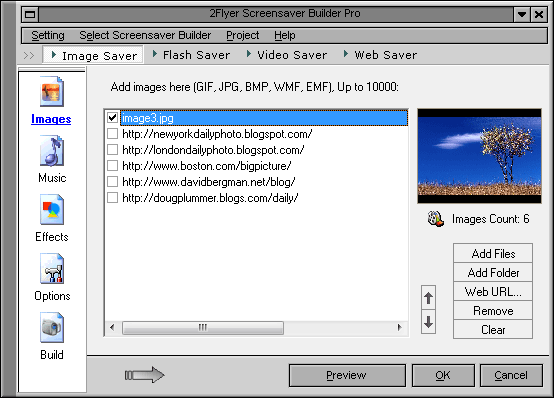The image size is (554, 398).
Task: Check the www.boston.com/bigpicture entry
Action: coord(112,165)
